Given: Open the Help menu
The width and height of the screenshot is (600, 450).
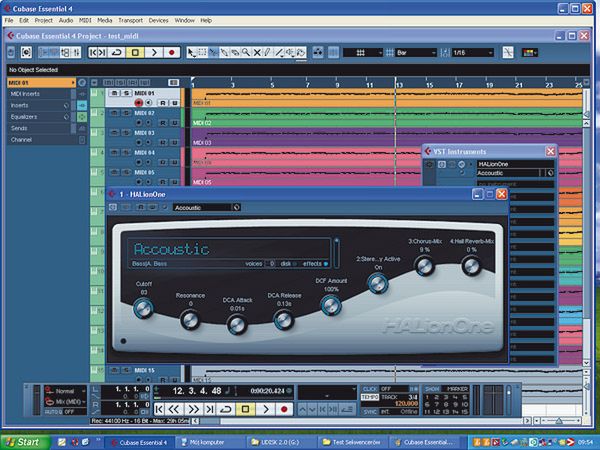Looking at the screenshot, I should click(x=206, y=20).
